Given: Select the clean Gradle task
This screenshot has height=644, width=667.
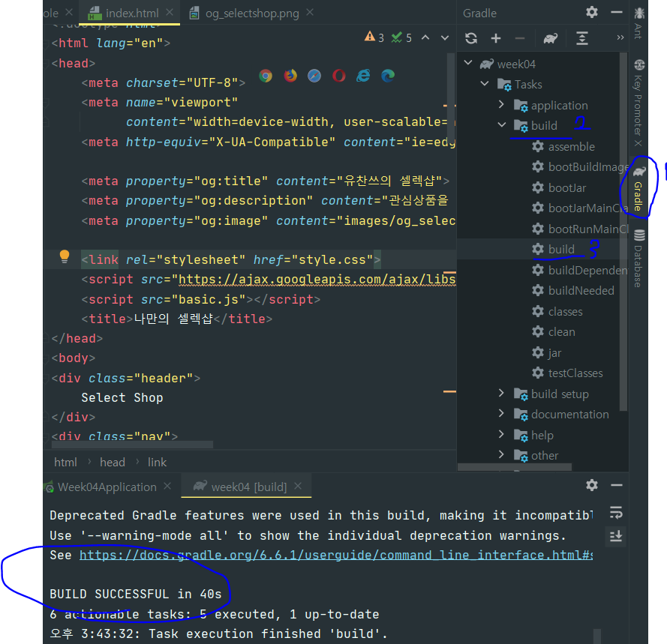Looking at the screenshot, I should click(554, 331).
